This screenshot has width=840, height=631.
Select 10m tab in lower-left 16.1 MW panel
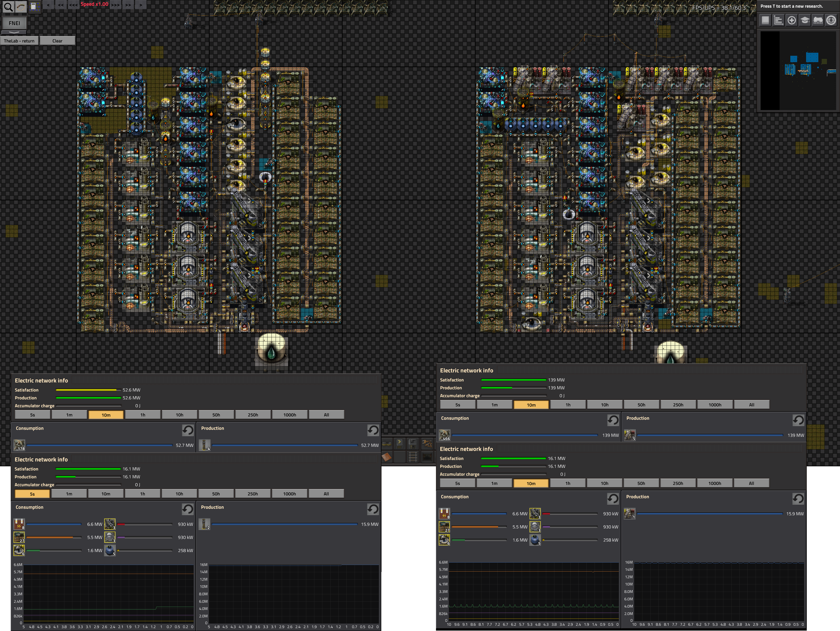[x=106, y=494]
